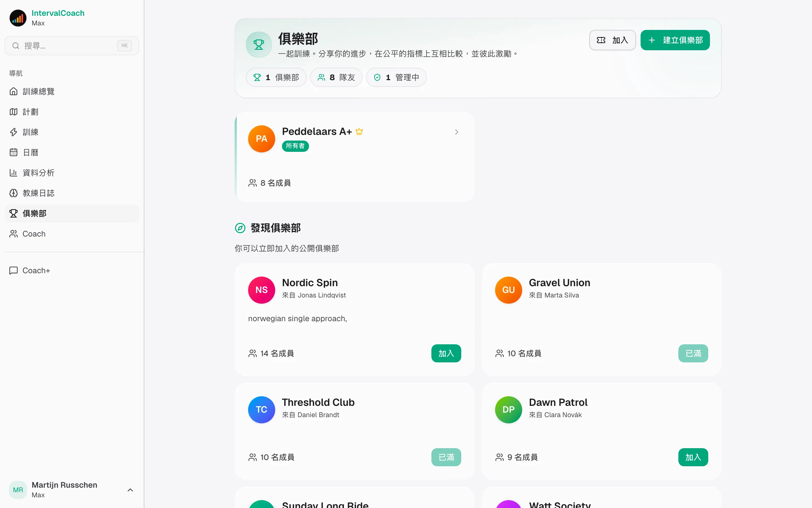This screenshot has width=812, height=508.
Task: Click the PA club avatar
Action: [x=261, y=139]
